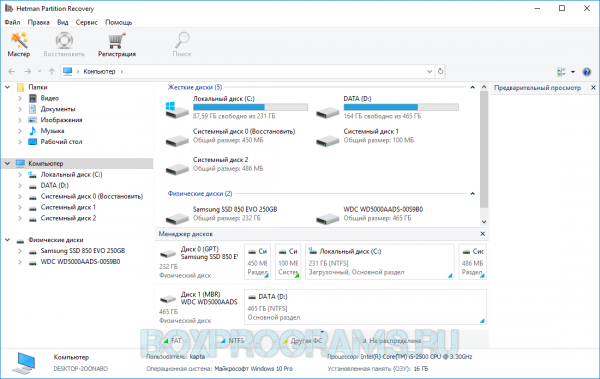Open the blue help question icon
The image size is (600, 379).
coord(586,72)
